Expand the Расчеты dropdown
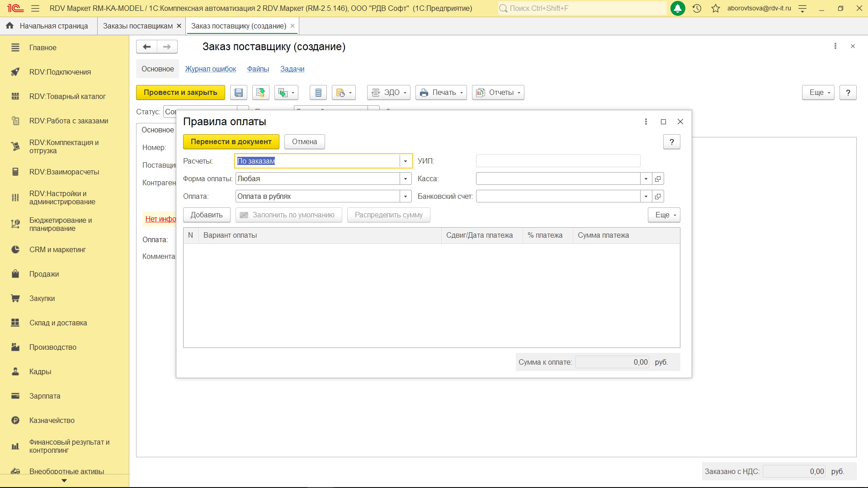Viewport: 868px width, 488px height. 406,161
